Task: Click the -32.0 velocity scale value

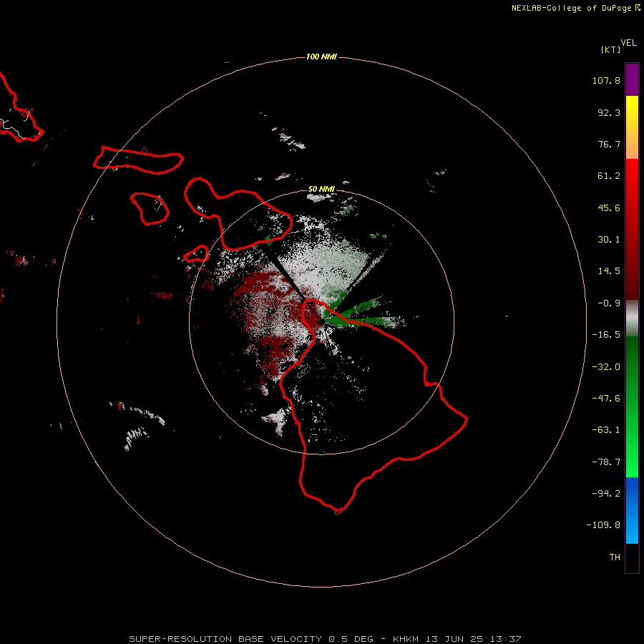Action: coord(606,367)
